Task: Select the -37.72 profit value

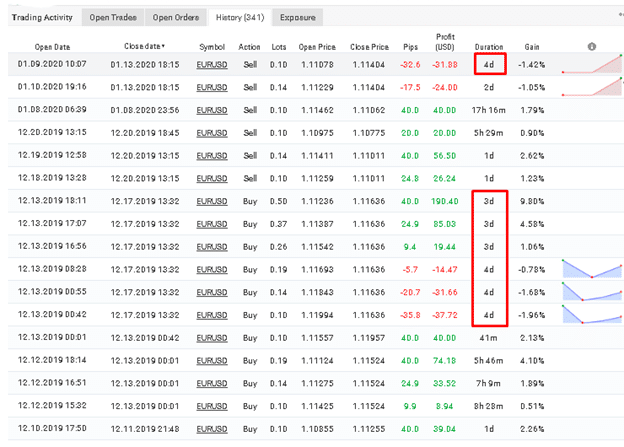Action: 445,315
